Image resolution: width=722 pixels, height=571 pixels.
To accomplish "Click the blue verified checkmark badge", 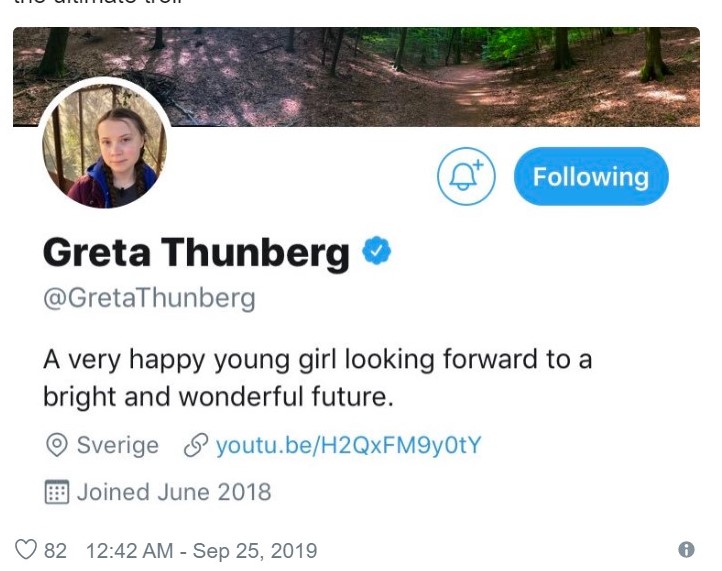I will (x=376, y=251).
